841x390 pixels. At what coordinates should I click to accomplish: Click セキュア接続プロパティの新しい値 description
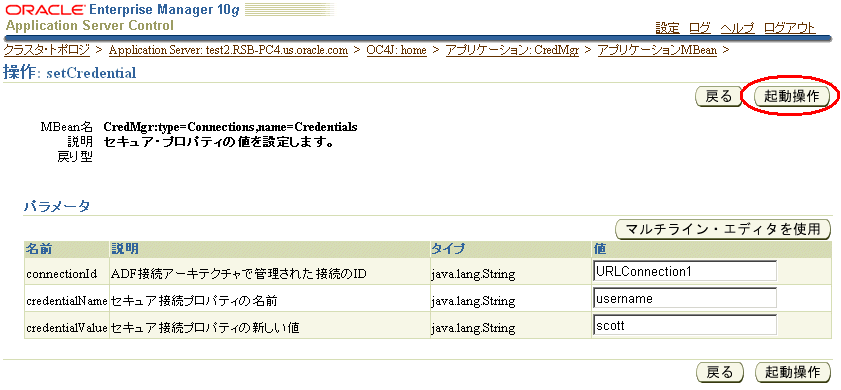point(205,328)
